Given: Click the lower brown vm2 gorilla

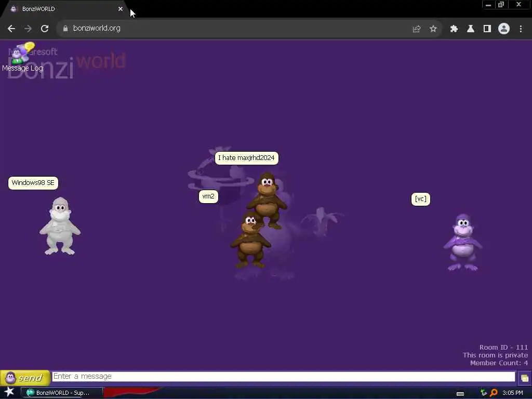Looking at the screenshot, I should (x=250, y=239).
